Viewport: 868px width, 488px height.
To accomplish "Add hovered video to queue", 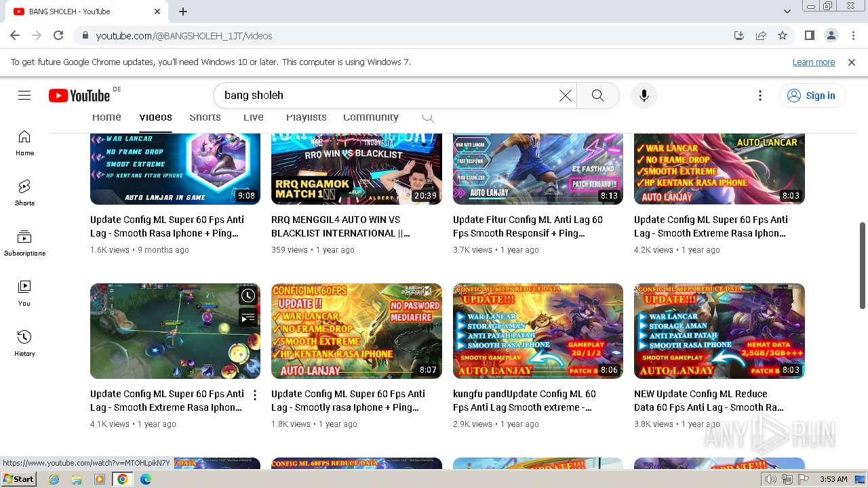I will pyautogui.click(x=248, y=317).
